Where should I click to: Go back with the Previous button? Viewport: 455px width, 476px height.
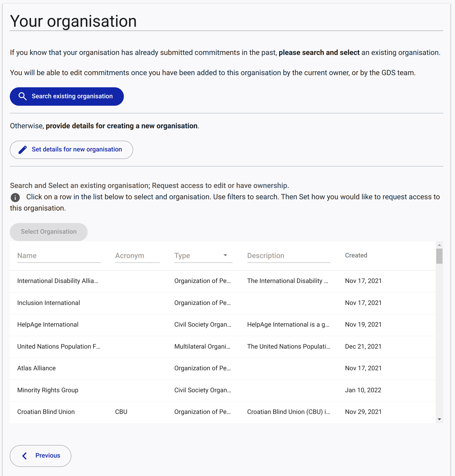point(40,456)
